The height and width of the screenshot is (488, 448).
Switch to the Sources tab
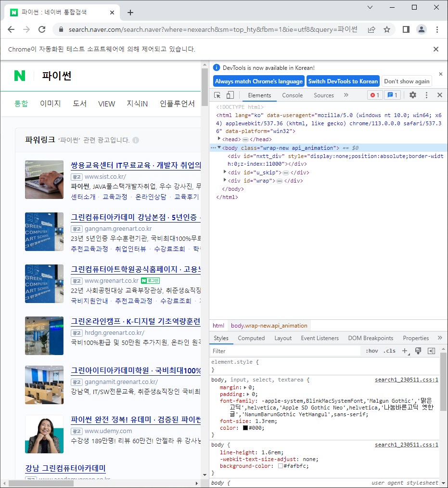pos(324,95)
